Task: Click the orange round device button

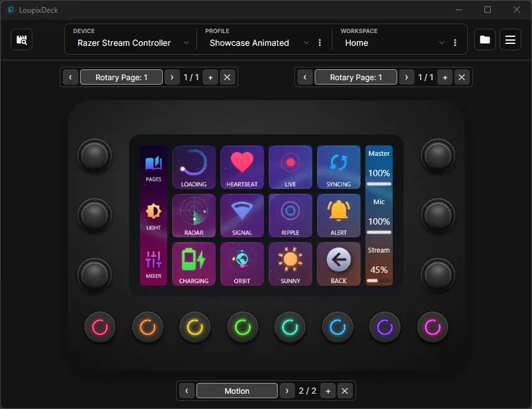Action: (147, 327)
